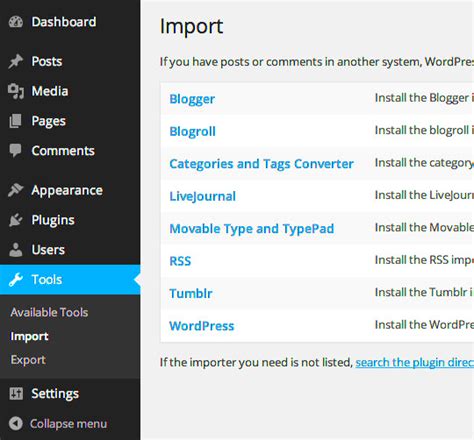Select the Import submenu item
474x440 pixels.
tap(30, 336)
